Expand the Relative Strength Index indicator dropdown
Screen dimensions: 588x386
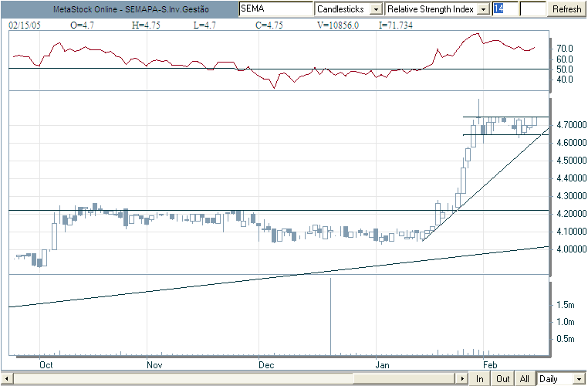(483, 8)
